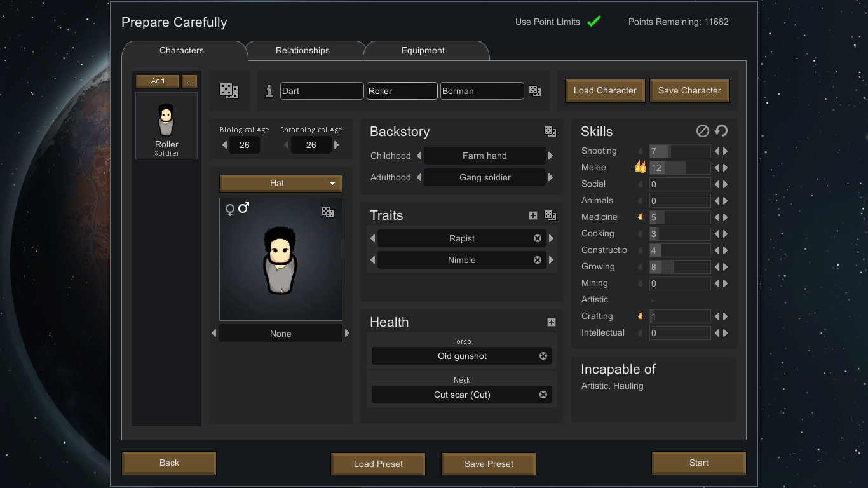This screenshot has width=868, height=488.
Task: Switch to the Characters tab
Action: coord(182,50)
